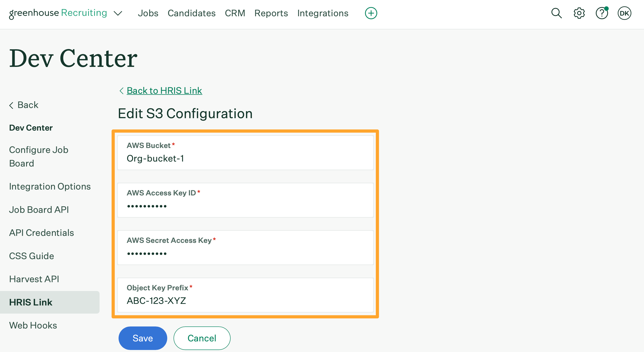Viewport: 644px width, 352px height.
Task: Click the add new item button
Action: coord(371,13)
